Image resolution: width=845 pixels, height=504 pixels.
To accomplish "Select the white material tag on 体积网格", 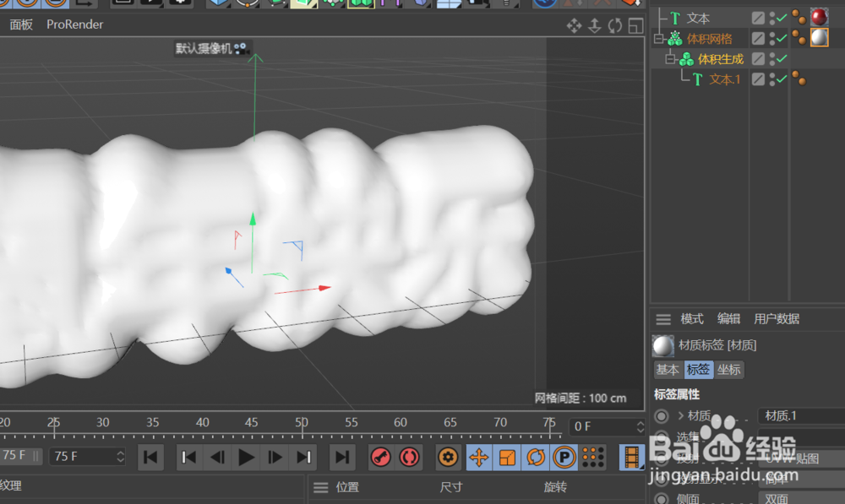I will (819, 38).
